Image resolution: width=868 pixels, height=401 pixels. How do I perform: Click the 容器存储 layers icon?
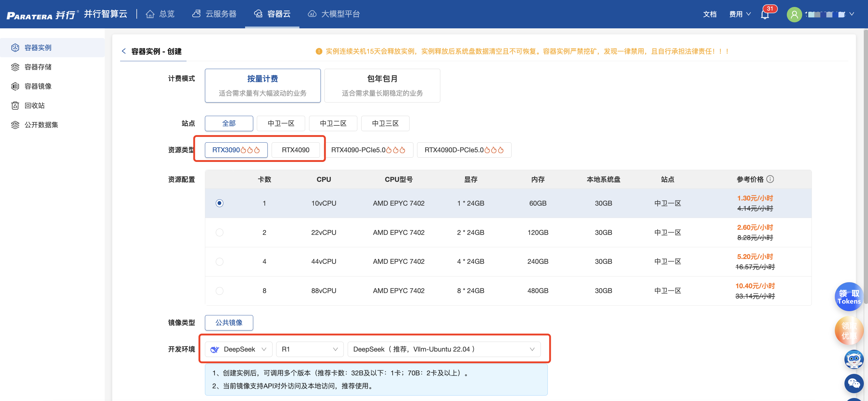(x=15, y=67)
